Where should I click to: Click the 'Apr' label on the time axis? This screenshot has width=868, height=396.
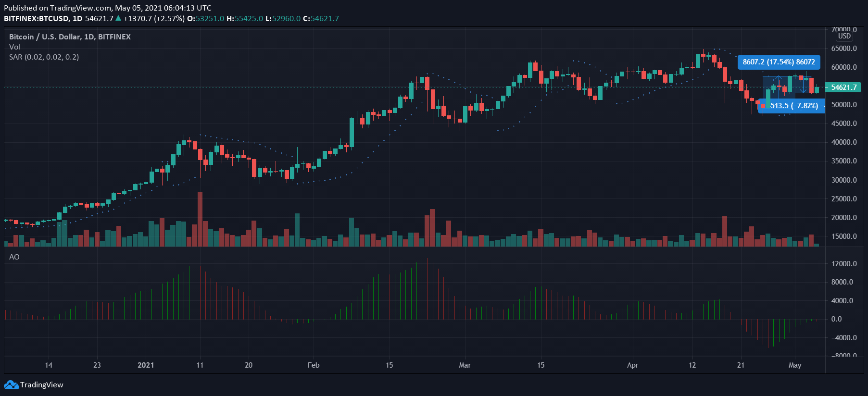click(x=633, y=365)
